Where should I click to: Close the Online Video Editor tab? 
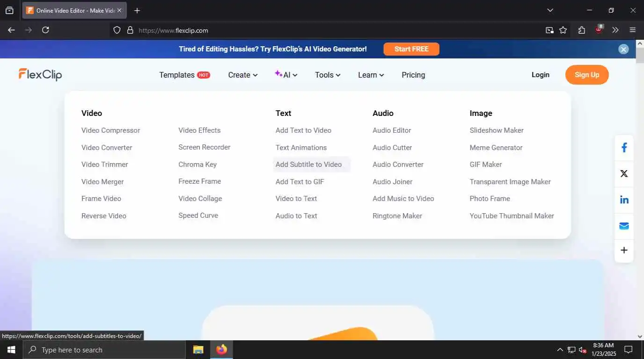pos(119,10)
